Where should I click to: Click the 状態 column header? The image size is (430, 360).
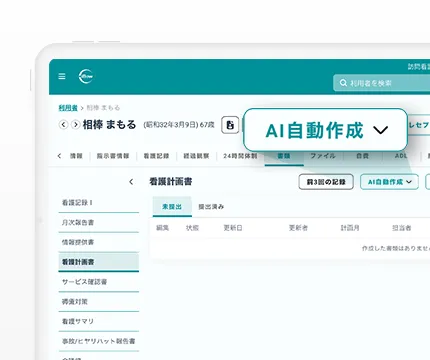tap(192, 228)
